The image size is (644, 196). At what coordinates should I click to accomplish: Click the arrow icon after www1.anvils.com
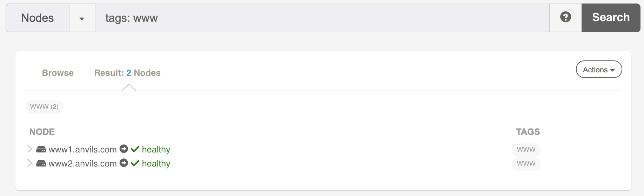click(124, 149)
